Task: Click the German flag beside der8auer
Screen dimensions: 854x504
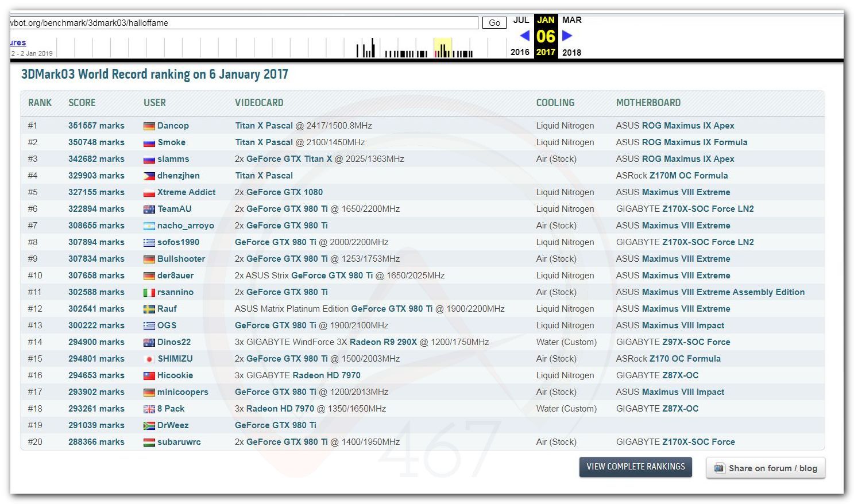Action: [x=149, y=276]
